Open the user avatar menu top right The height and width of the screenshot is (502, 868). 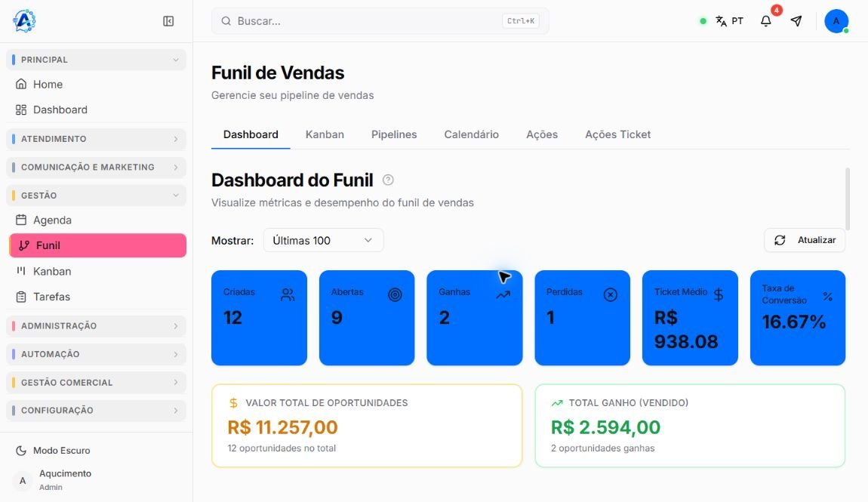click(x=836, y=21)
